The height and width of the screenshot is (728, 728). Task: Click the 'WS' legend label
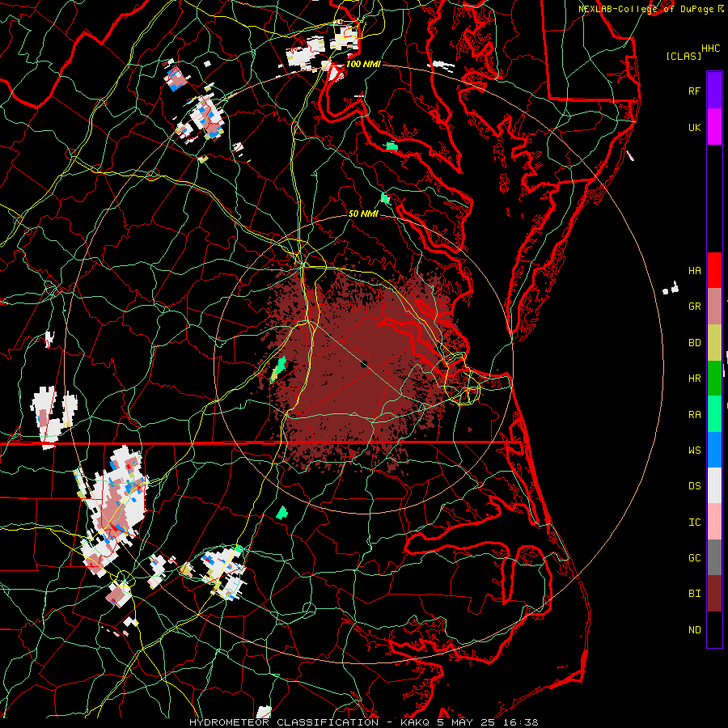(695, 451)
